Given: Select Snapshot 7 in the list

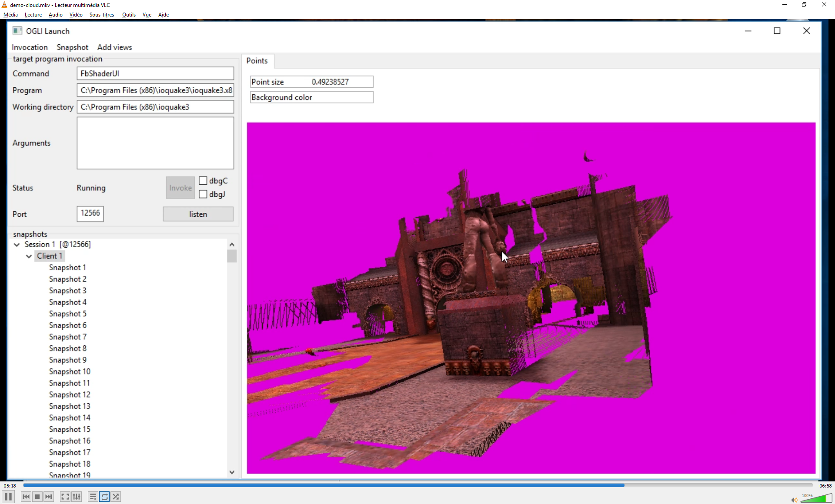Looking at the screenshot, I should click(x=68, y=337).
